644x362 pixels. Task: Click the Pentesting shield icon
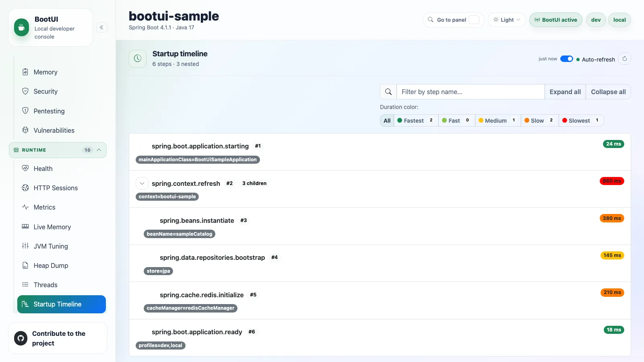point(25,111)
